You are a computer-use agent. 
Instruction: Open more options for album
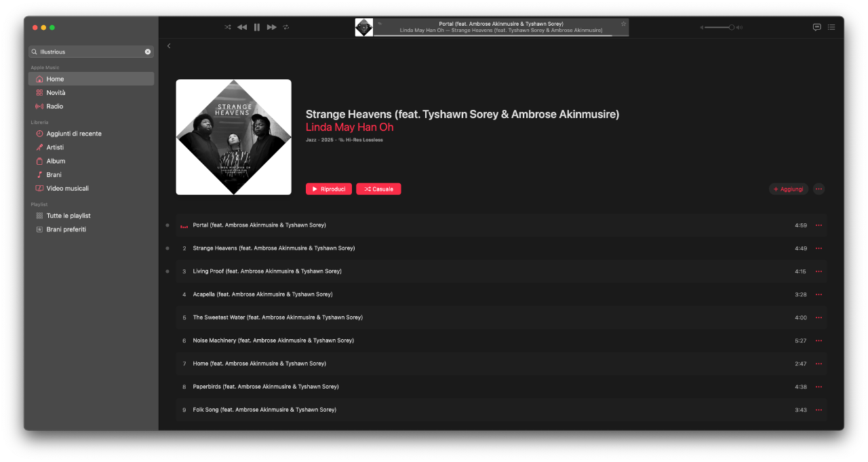[818, 189]
